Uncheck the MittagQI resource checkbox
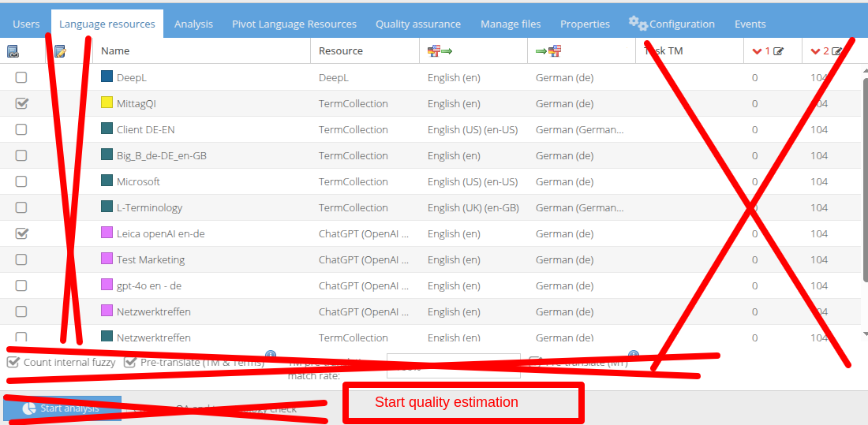 point(21,103)
